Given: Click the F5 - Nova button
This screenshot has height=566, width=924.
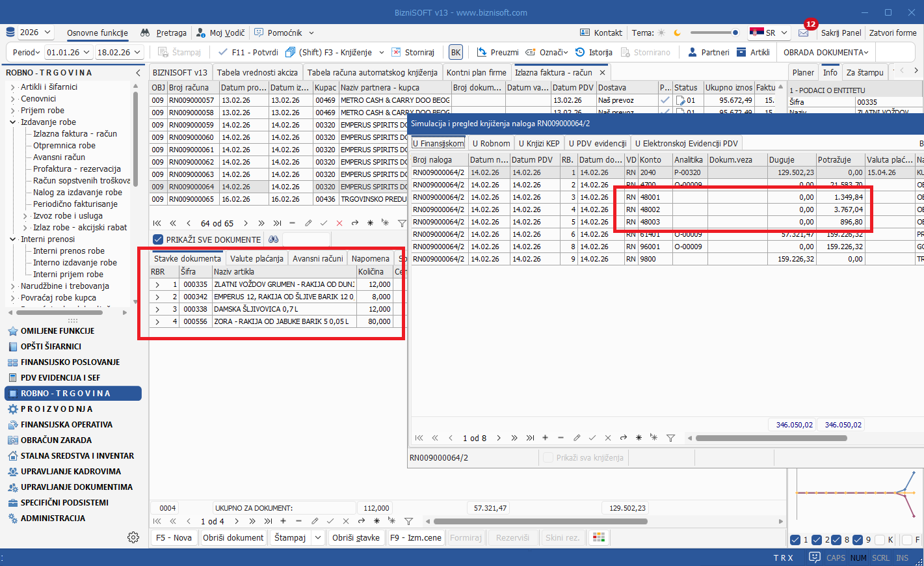Looking at the screenshot, I should (174, 537).
